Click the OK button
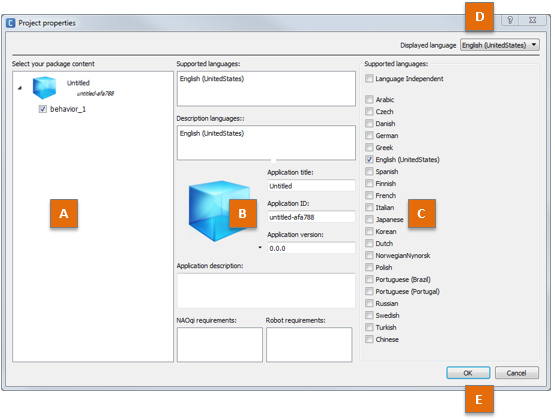The width and height of the screenshot is (555, 419). pos(468,373)
